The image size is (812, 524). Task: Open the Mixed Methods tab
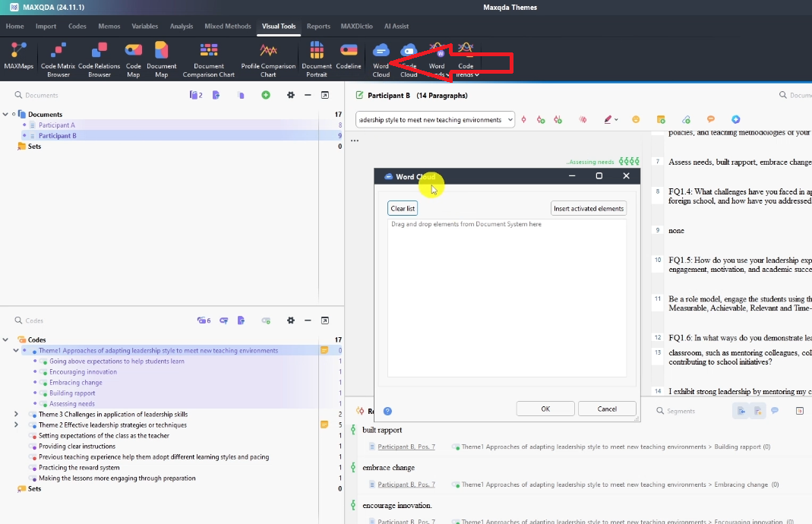pos(227,27)
